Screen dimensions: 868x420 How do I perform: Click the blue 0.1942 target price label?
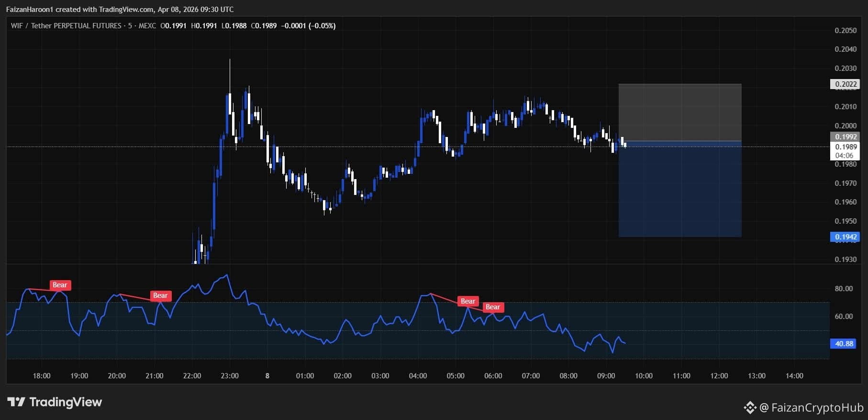point(845,237)
